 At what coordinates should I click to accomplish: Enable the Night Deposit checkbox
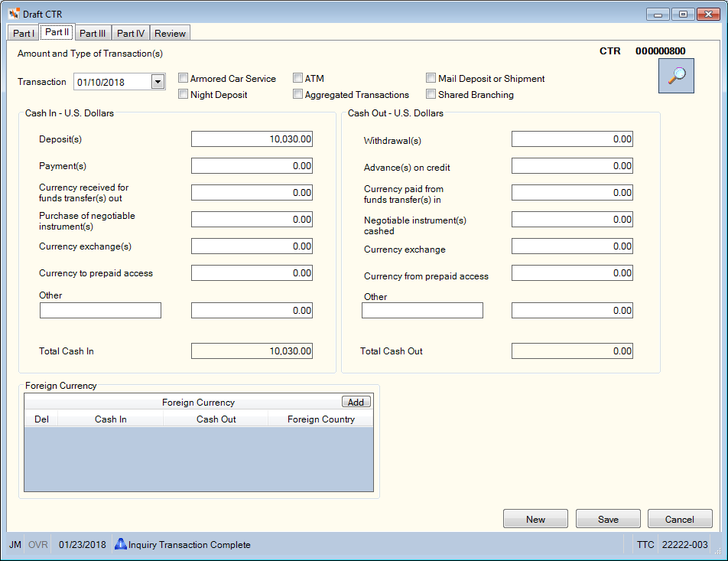(183, 94)
